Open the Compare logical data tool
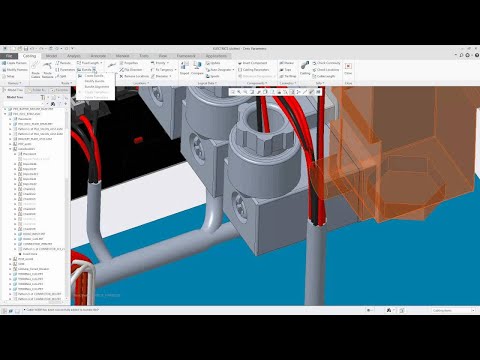 [x=197, y=68]
